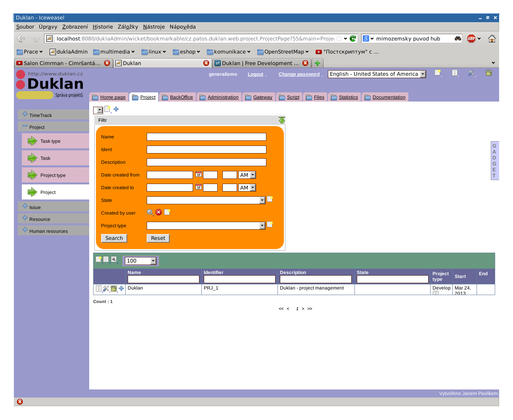Add a sub-item using the plus icon in Duklan row
513x420 pixels.
(121, 288)
